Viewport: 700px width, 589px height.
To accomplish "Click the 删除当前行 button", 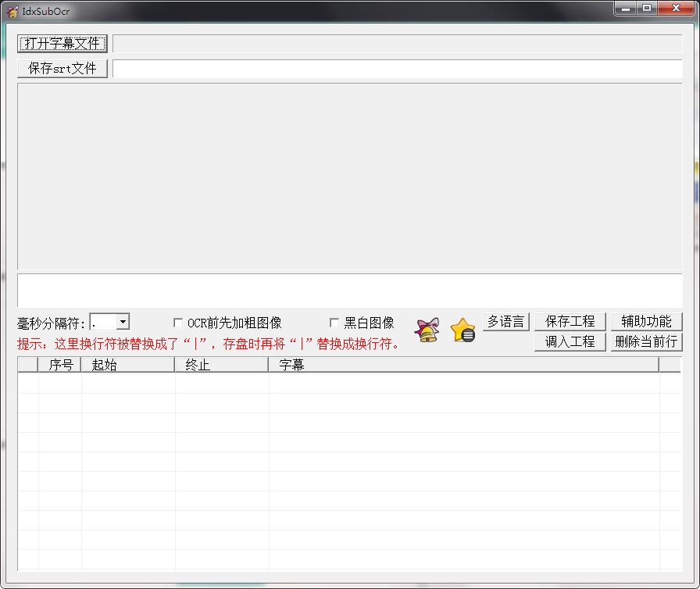I will (647, 342).
